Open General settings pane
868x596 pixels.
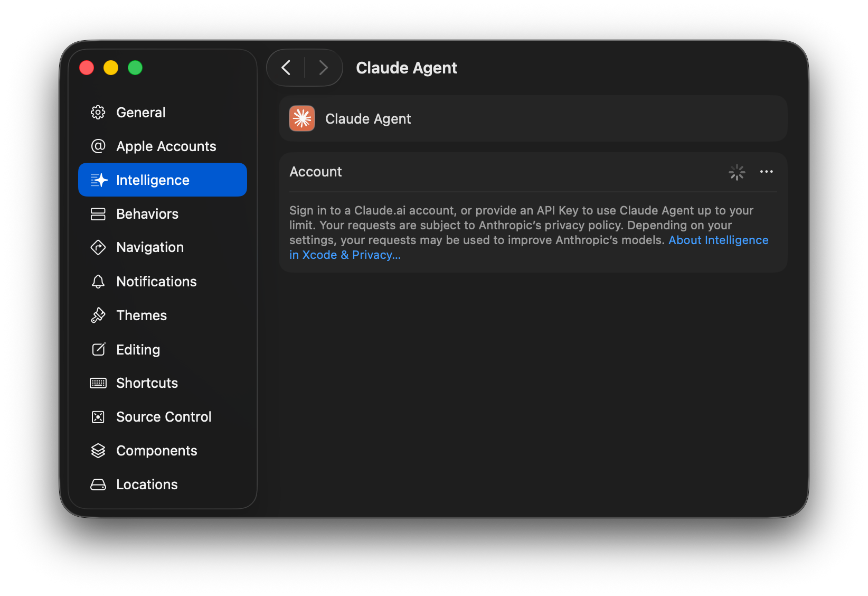coord(163,113)
